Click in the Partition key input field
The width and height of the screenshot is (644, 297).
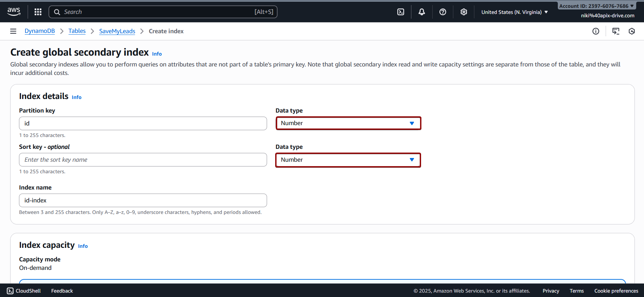click(x=143, y=123)
